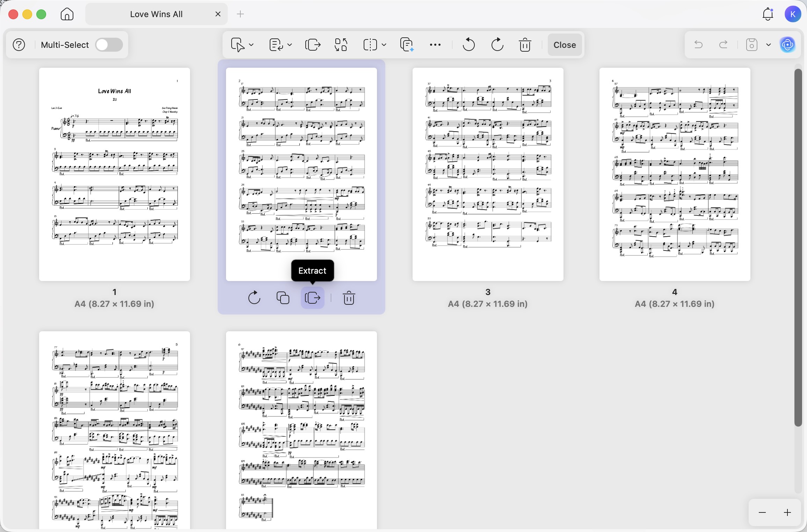Select the page 5 thumbnail

click(115, 430)
